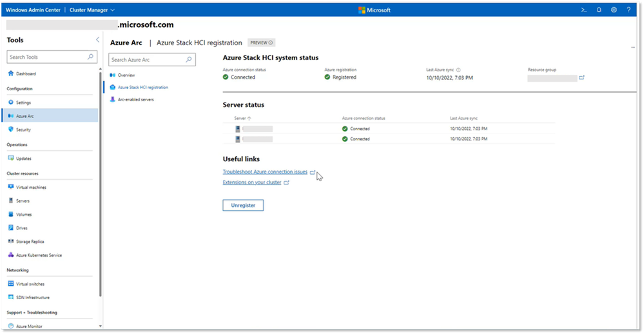Click the Virtual machines icon
This screenshot has width=644, height=334.
click(11, 186)
